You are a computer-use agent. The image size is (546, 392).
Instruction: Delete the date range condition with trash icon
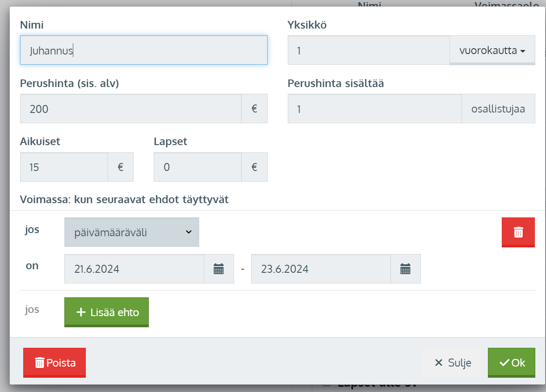(518, 232)
